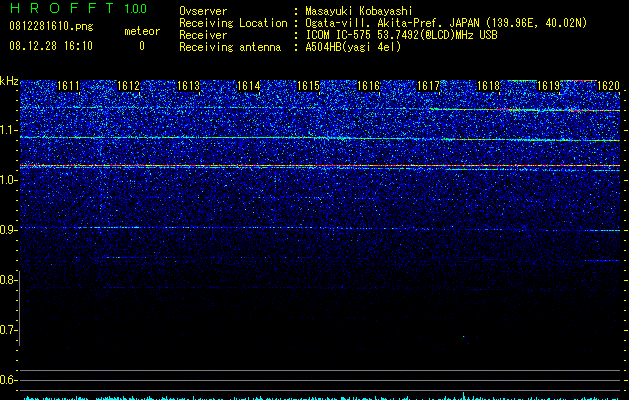Viewport: 629px width, 400px height.
Task: Click the bright red signal line on the spectrogram
Action: pos(320,166)
